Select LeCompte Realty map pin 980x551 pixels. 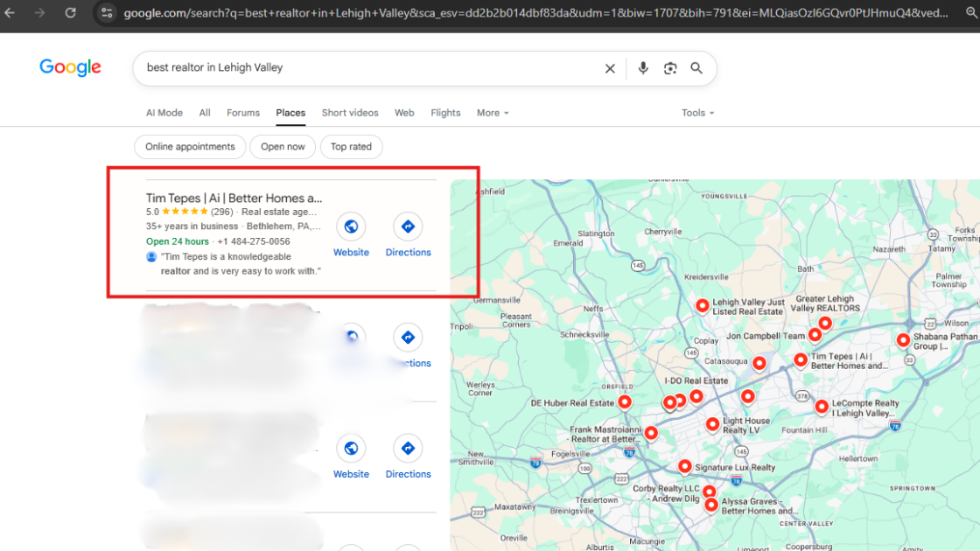pos(822,407)
